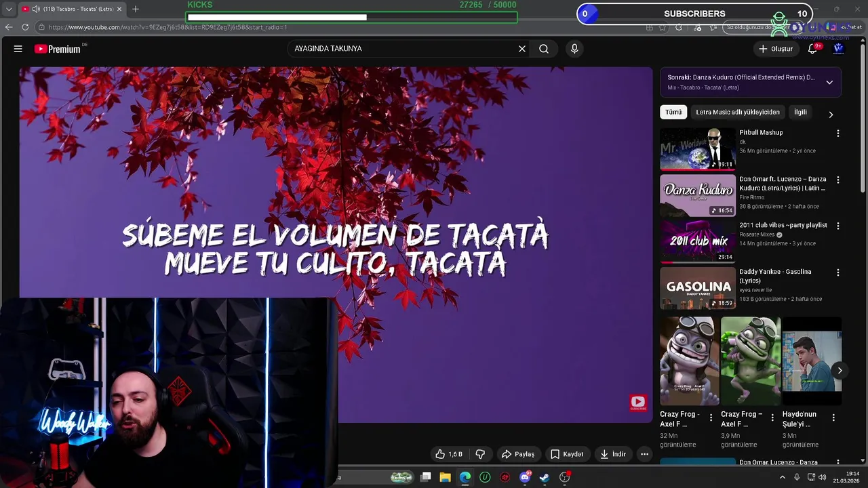Open Task View on the taskbar
Screen dimensions: 868x488
(x=426, y=477)
